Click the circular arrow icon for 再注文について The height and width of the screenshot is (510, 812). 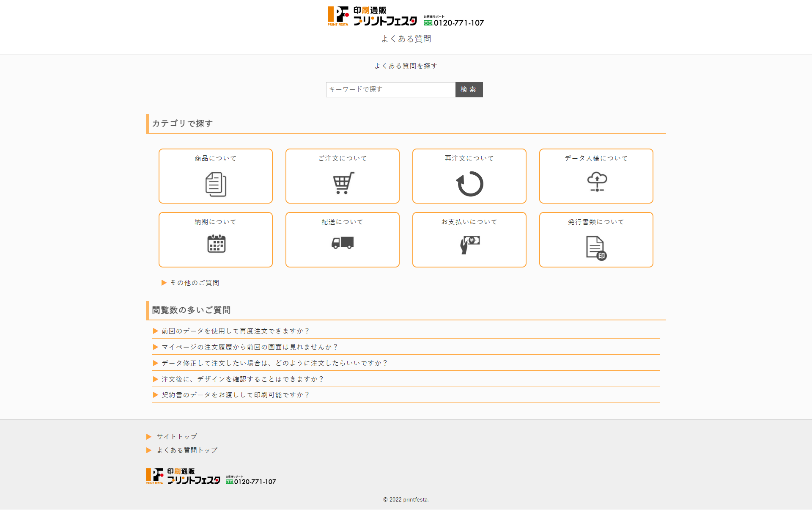pos(469,184)
